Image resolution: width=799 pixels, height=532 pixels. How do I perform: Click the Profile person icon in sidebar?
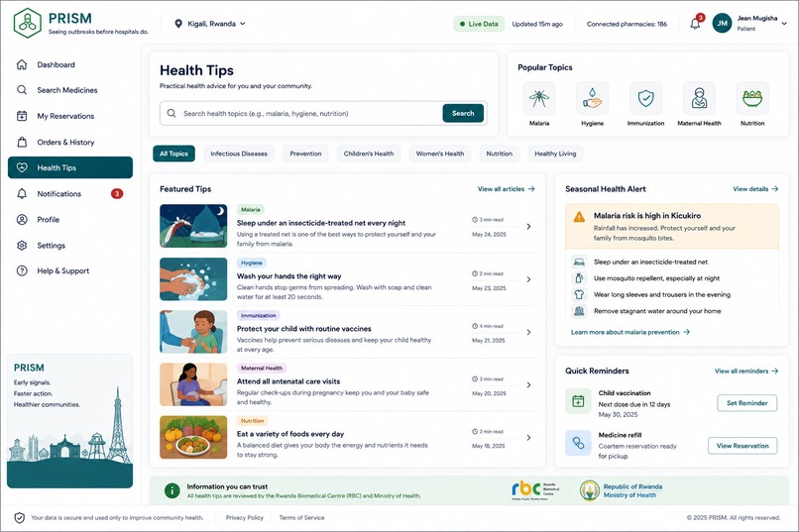[22, 219]
